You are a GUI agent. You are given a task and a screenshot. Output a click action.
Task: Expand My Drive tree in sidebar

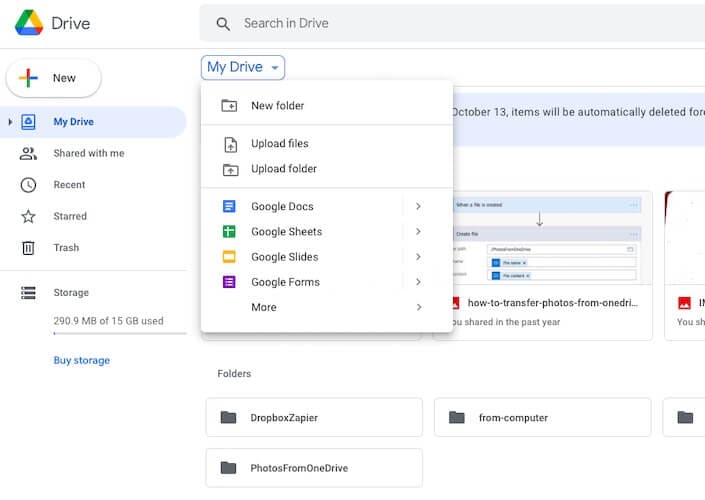coord(10,122)
